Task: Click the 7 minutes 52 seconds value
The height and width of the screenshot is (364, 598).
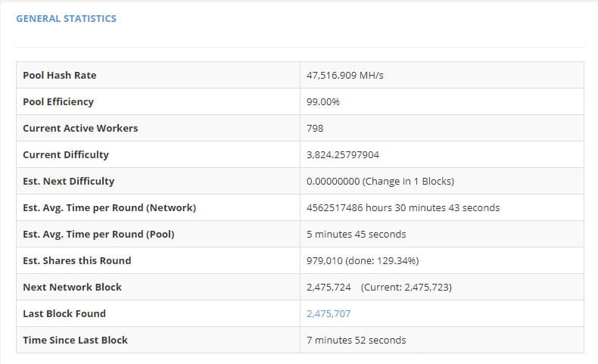Action: (x=356, y=340)
